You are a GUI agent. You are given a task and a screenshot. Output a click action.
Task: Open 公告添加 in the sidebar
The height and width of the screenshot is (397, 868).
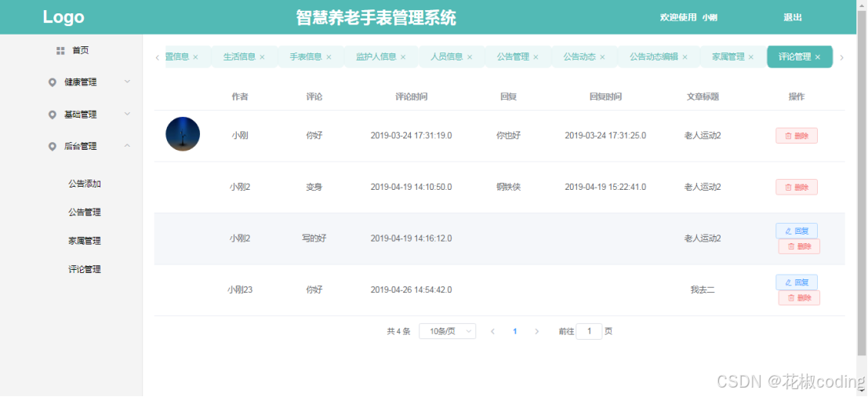tap(85, 184)
